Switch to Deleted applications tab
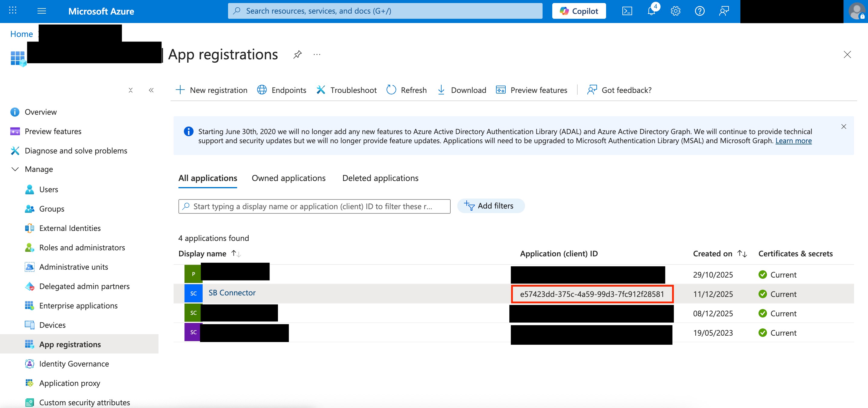This screenshot has height=408, width=868. pyautogui.click(x=380, y=178)
